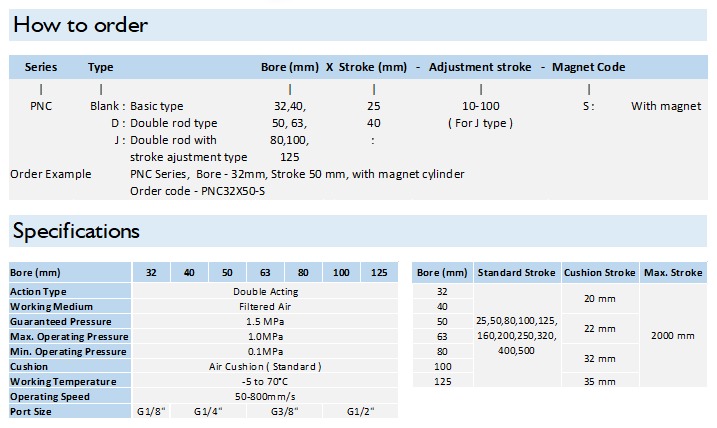Click the '35 mm' cushion stroke cell

pyautogui.click(x=599, y=381)
